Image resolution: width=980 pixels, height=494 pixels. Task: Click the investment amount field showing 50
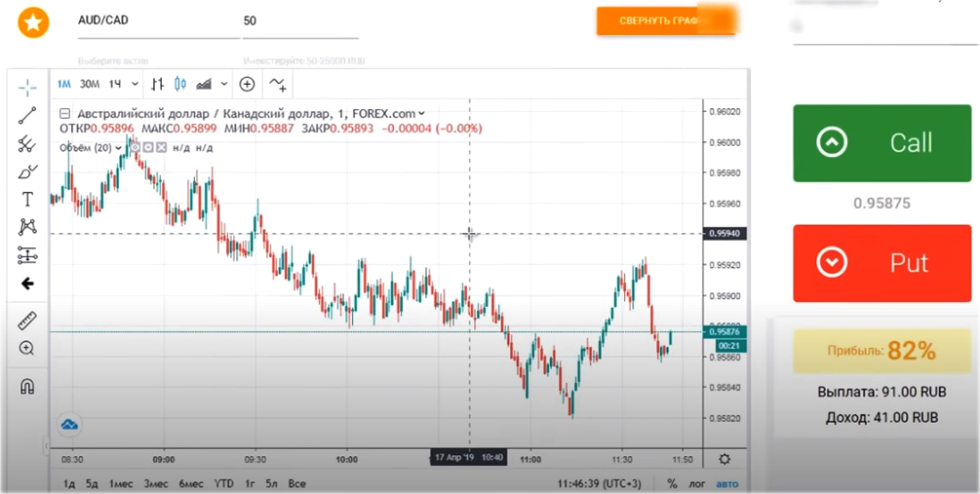click(298, 21)
